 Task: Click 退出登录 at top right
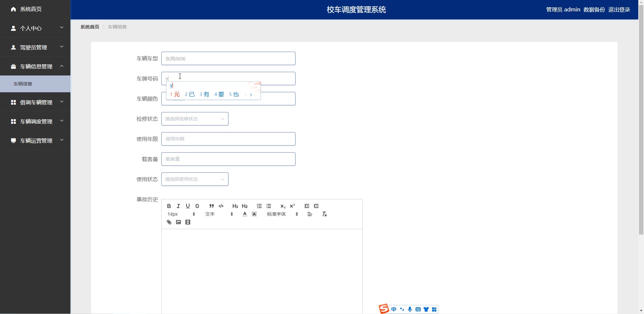(619, 9)
